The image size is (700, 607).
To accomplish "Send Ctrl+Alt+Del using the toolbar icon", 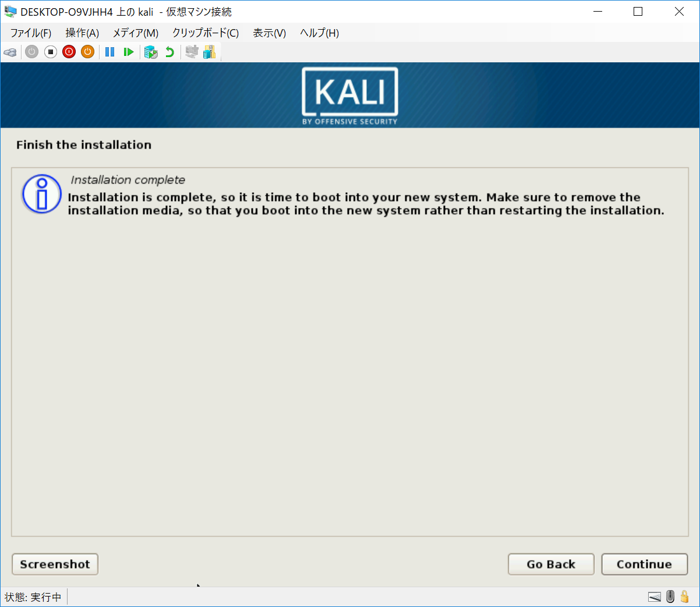I will coord(10,52).
